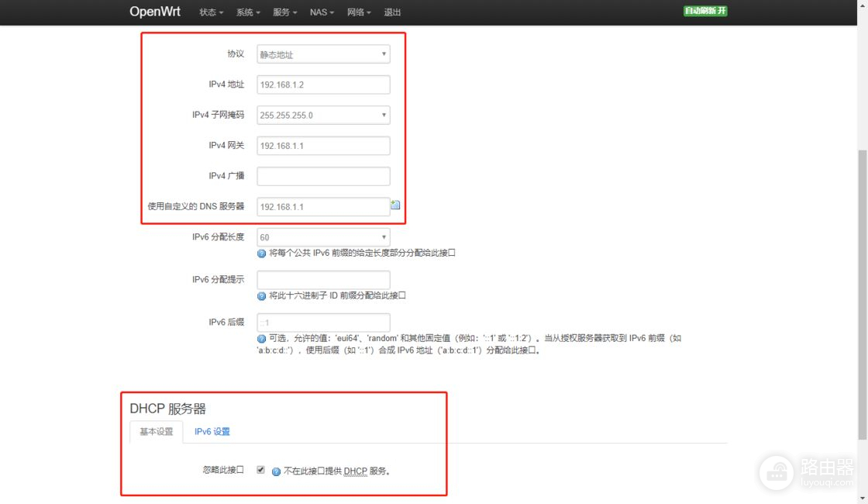Expand the IPv4 子网掩码 dropdown
This screenshot has height=504, width=868.
point(323,116)
